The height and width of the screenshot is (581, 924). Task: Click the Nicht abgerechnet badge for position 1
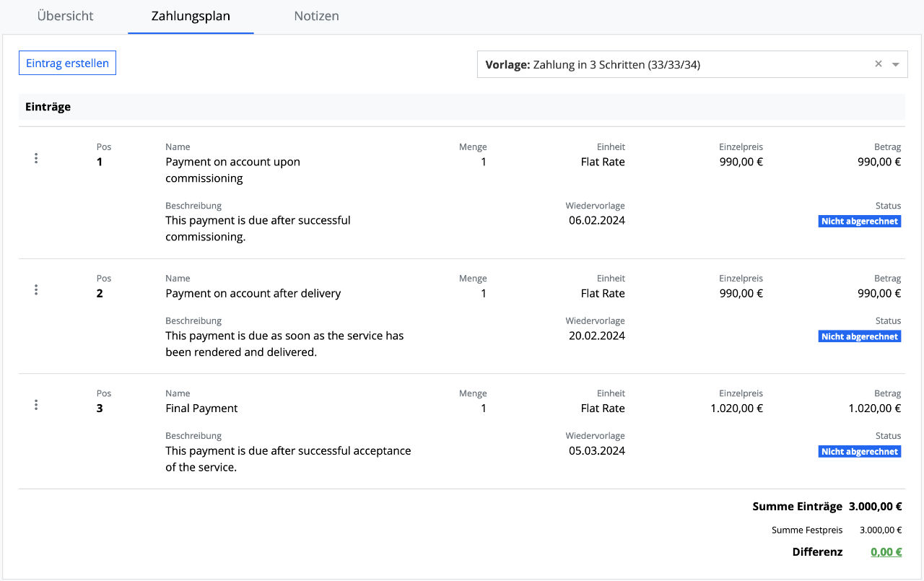tap(860, 222)
